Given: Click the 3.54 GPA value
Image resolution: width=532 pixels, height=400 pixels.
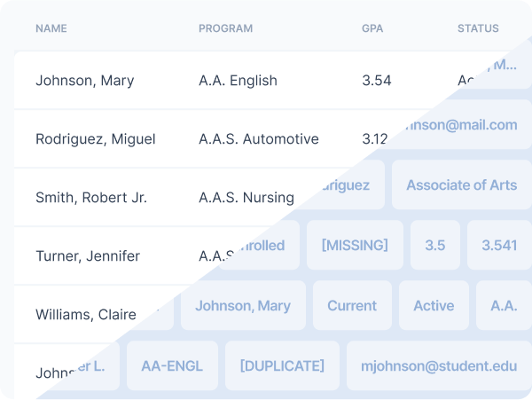Looking at the screenshot, I should point(376,81).
